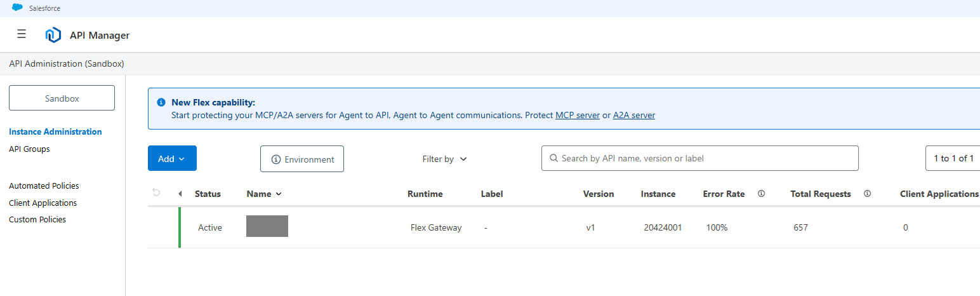Click the Environment button

coord(302,159)
